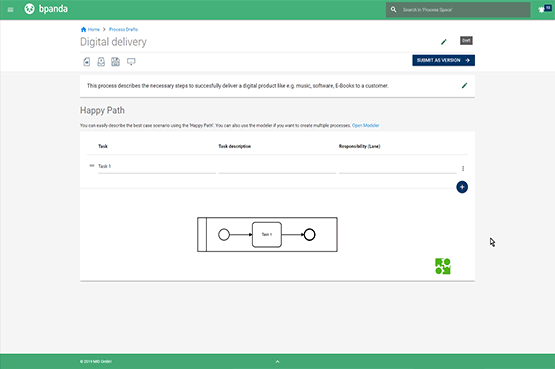Image resolution: width=555 pixels, height=369 pixels.
Task: Click the second document toolbar icon
Action: pyautogui.click(x=101, y=62)
